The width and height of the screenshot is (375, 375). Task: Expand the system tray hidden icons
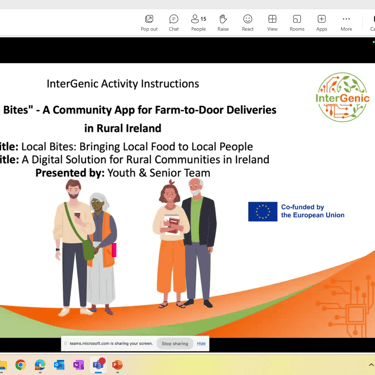coord(371,365)
